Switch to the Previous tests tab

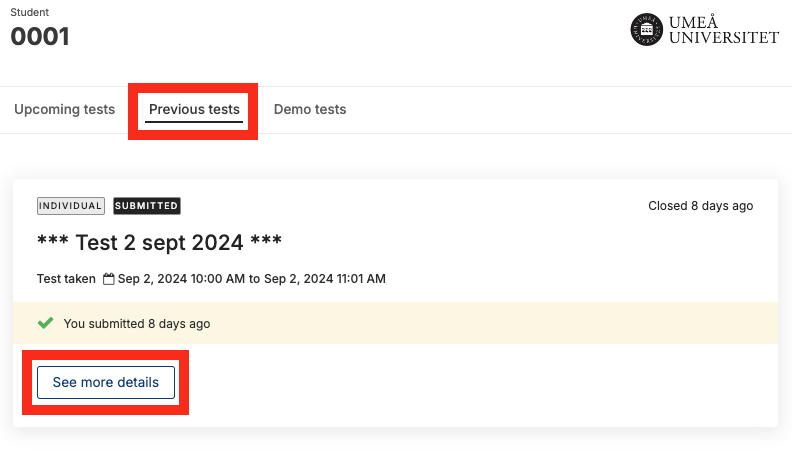click(x=194, y=110)
